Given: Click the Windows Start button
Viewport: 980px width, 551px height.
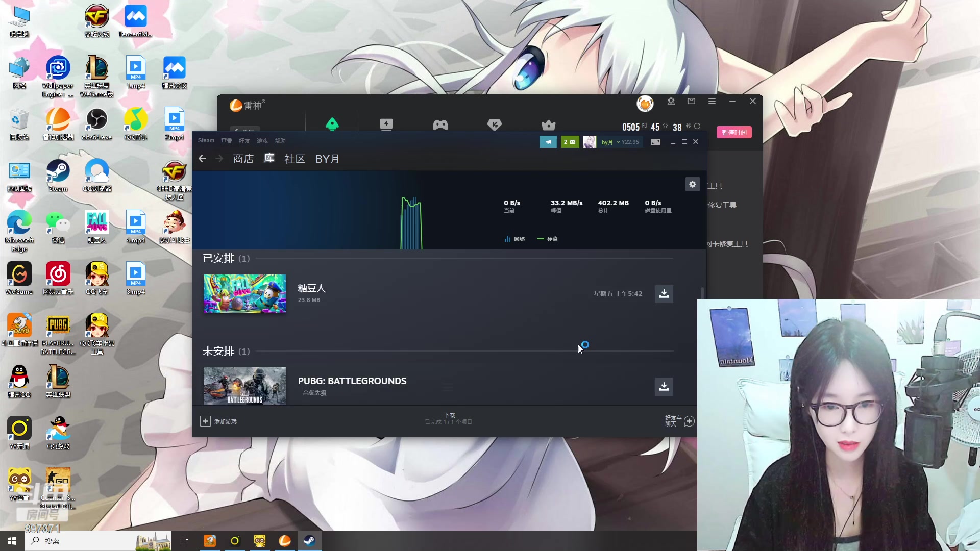Looking at the screenshot, I should click(x=12, y=541).
